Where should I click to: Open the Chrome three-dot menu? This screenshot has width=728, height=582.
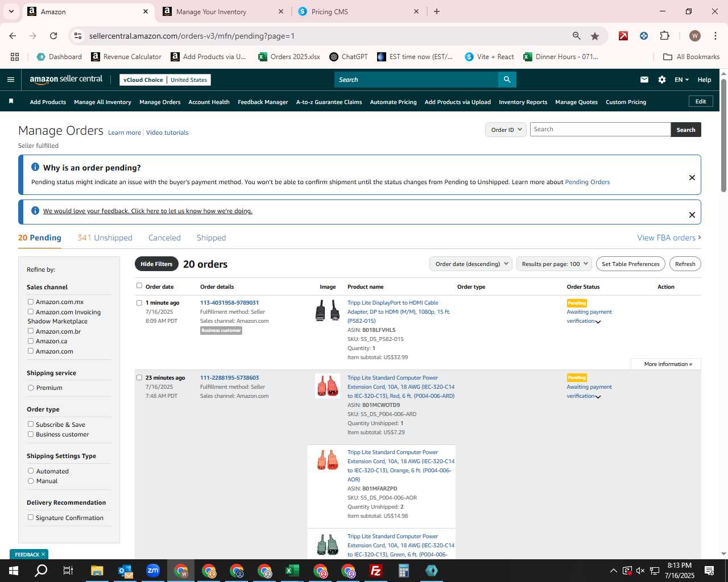715,36
